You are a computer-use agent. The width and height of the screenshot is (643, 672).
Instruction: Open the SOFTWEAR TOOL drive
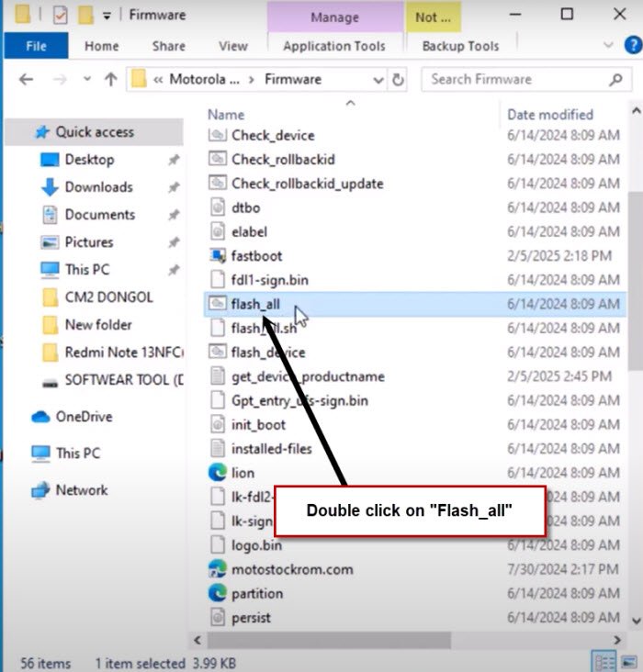pos(123,380)
